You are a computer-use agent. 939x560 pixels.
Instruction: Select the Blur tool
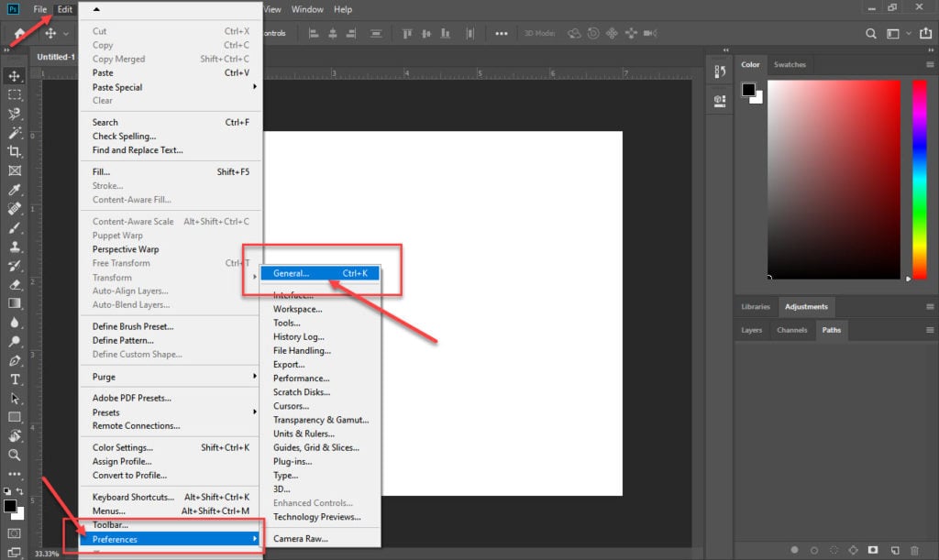coord(15,323)
